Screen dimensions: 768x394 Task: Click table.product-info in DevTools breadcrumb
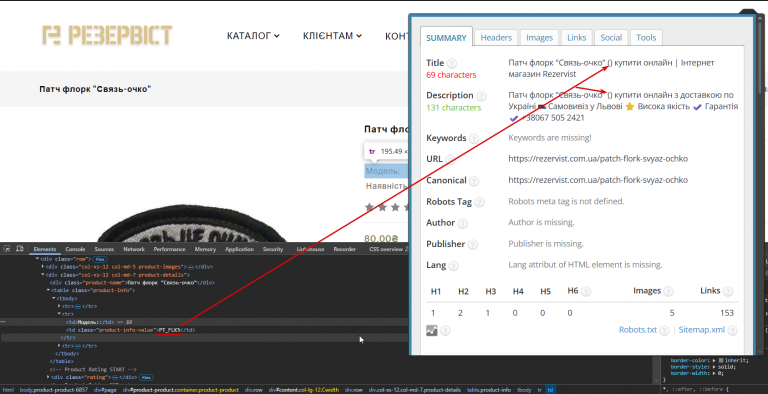pos(488,390)
